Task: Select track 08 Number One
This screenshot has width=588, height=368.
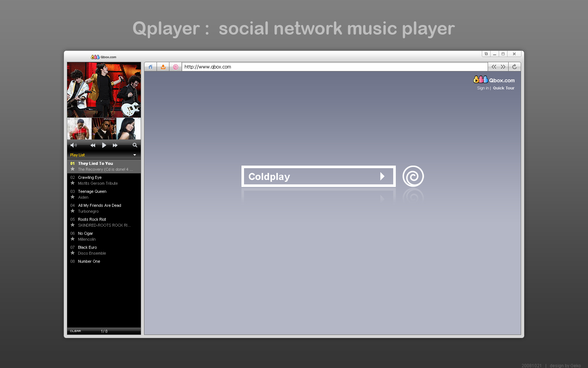Action: [x=104, y=262]
